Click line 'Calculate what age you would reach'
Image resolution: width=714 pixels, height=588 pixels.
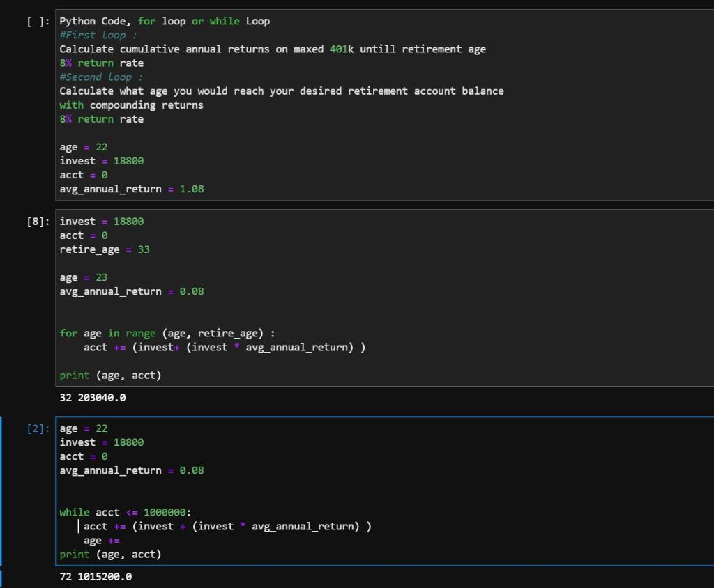click(282, 91)
